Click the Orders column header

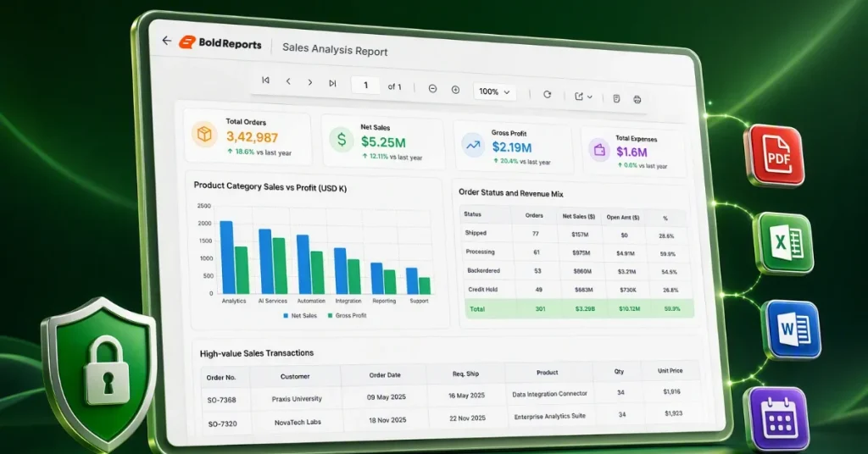(x=534, y=215)
